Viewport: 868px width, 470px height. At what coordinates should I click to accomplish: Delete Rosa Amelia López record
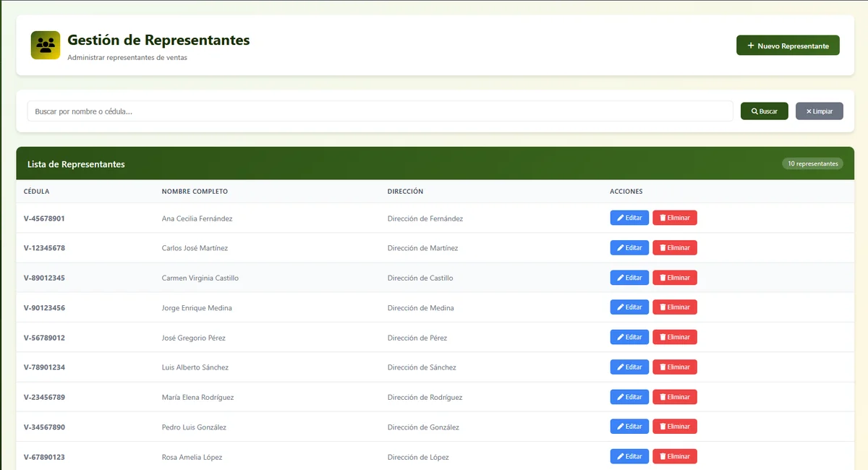675,456
